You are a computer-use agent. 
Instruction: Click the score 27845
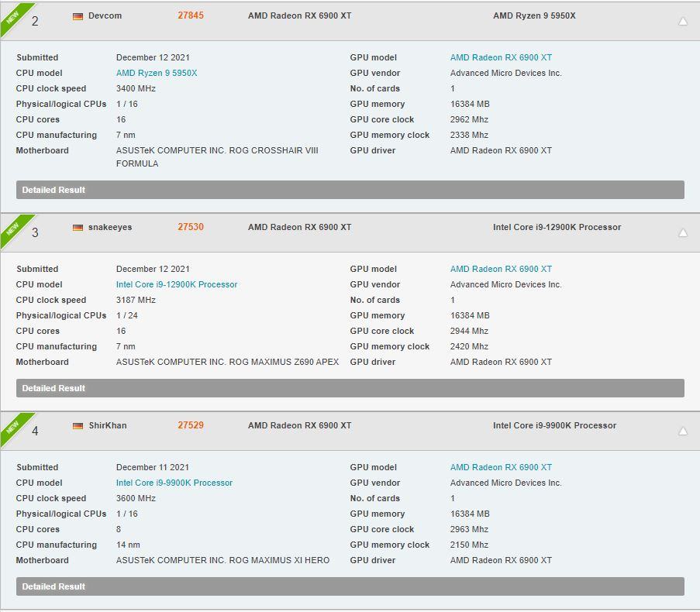[x=191, y=15]
